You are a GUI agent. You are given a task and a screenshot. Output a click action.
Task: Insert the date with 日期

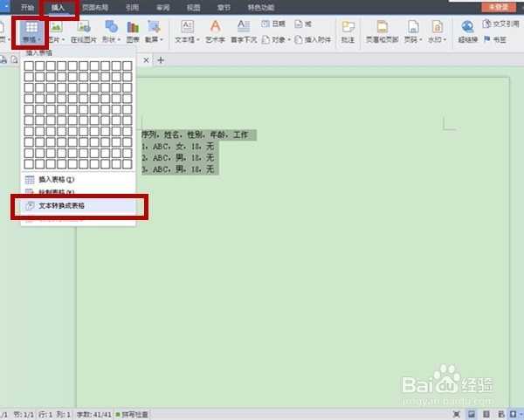[273, 24]
